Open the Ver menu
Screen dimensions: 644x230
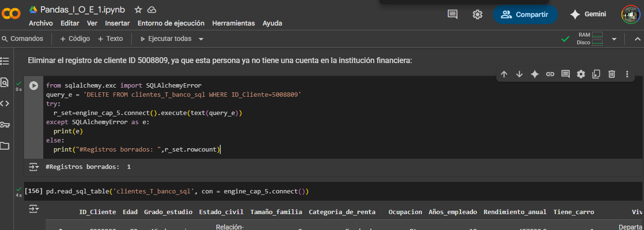(92, 23)
